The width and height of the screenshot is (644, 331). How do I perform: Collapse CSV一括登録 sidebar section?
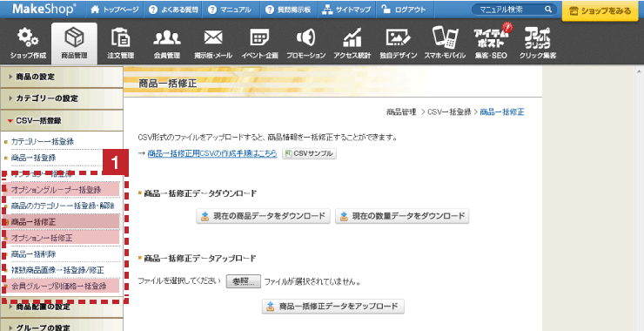62,120
